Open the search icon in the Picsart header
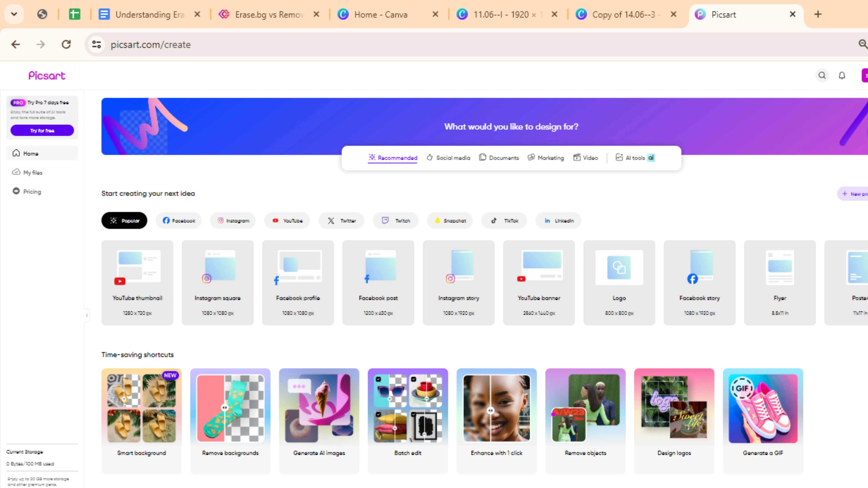This screenshot has height=488, width=868. click(822, 75)
